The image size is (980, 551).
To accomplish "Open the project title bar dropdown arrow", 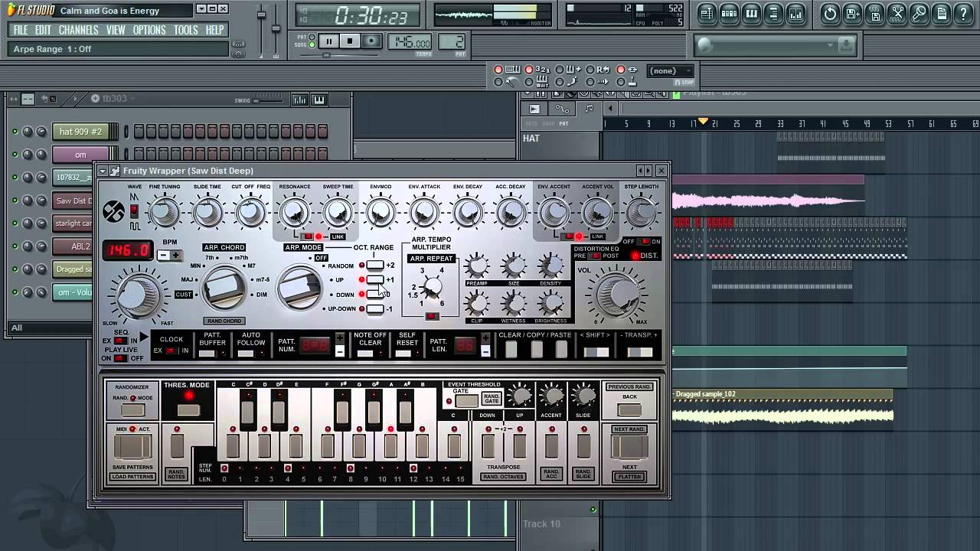I will [x=201, y=9].
